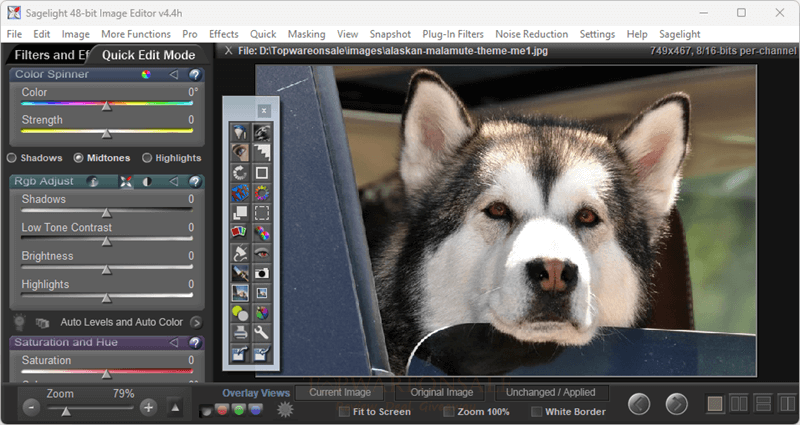Viewport: 800px width, 425px height.
Task: Open the Plug-In Filters menu
Action: (453, 34)
